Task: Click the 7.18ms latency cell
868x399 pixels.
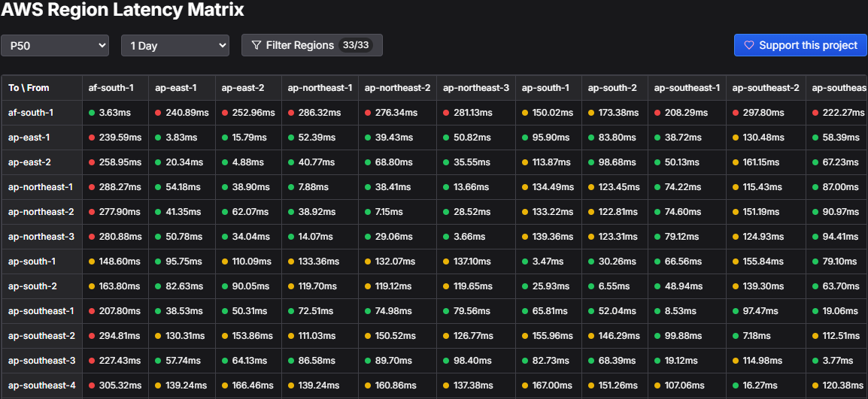Action: pyautogui.click(x=766, y=336)
